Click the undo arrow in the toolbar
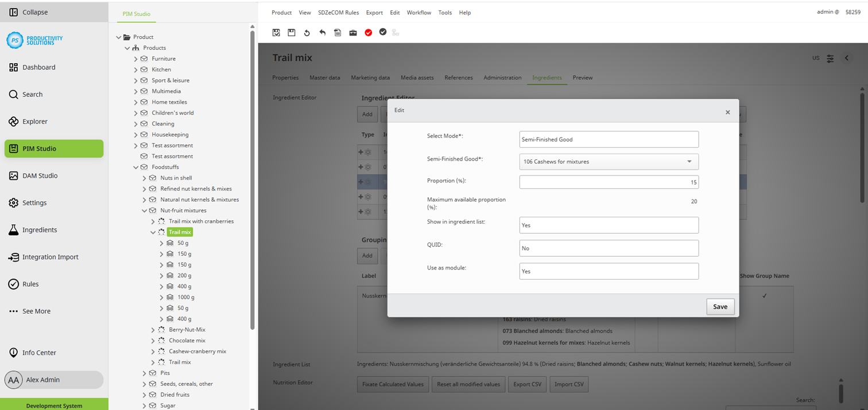The width and height of the screenshot is (868, 410). pyautogui.click(x=322, y=33)
